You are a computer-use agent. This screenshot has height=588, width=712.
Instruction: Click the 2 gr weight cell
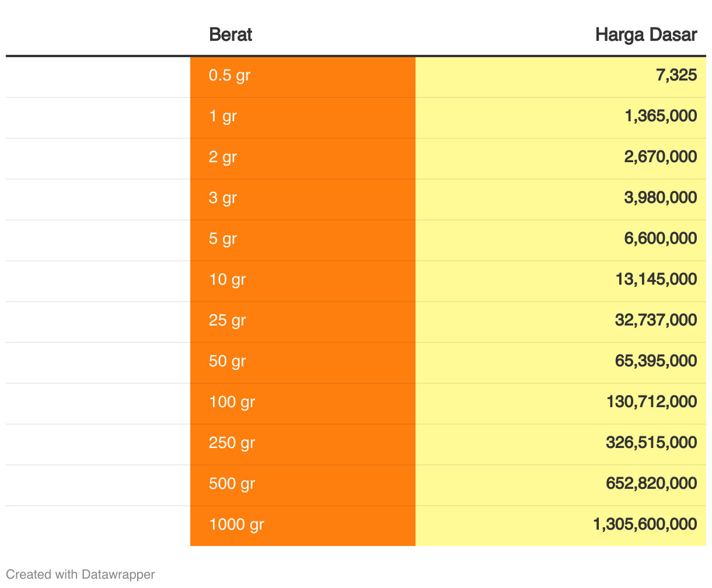pos(223,157)
